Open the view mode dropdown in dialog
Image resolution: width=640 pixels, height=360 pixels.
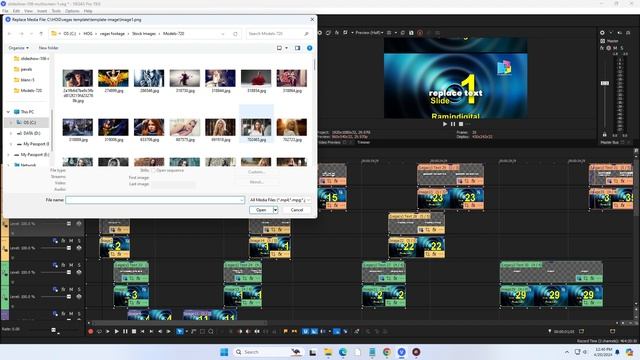point(287,48)
